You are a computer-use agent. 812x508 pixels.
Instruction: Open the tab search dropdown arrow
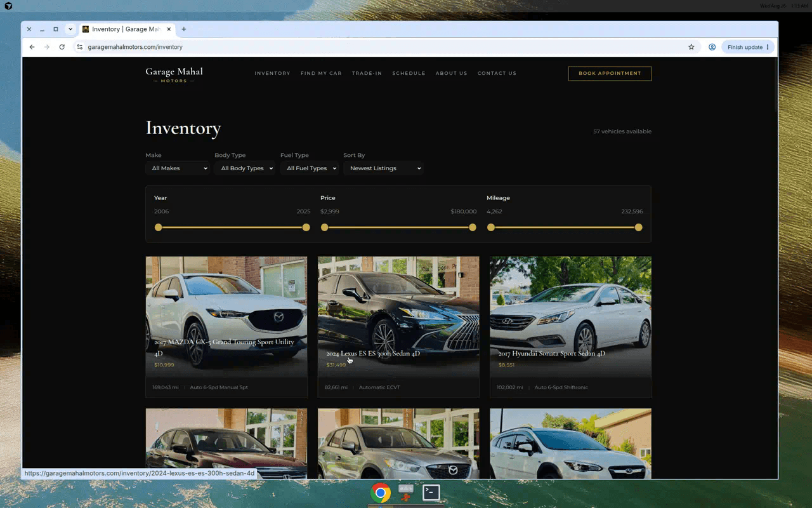click(70, 29)
